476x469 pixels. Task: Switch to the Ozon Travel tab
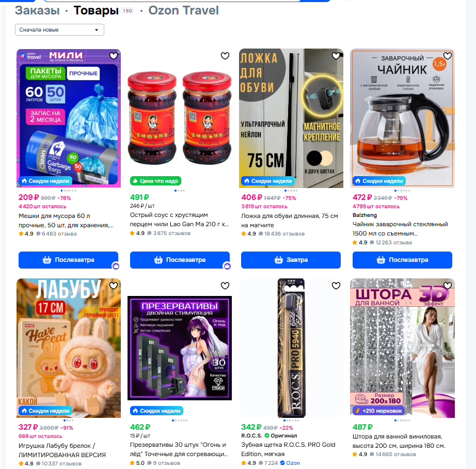click(x=183, y=10)
